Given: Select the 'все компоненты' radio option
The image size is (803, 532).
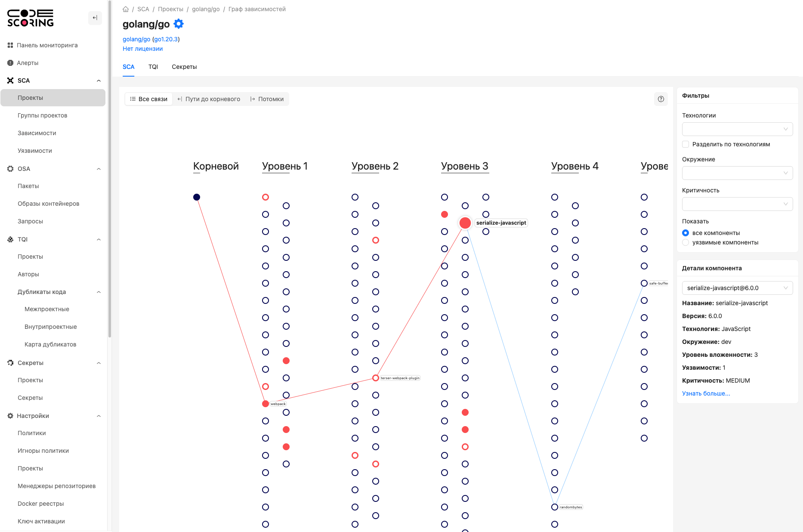Looking at the screenshot, I should click(686, 233).
